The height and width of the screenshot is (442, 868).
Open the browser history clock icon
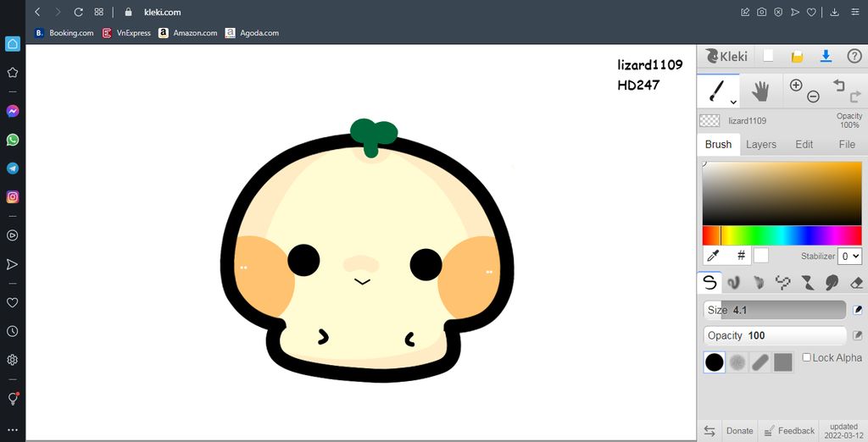tap(12, 331)
